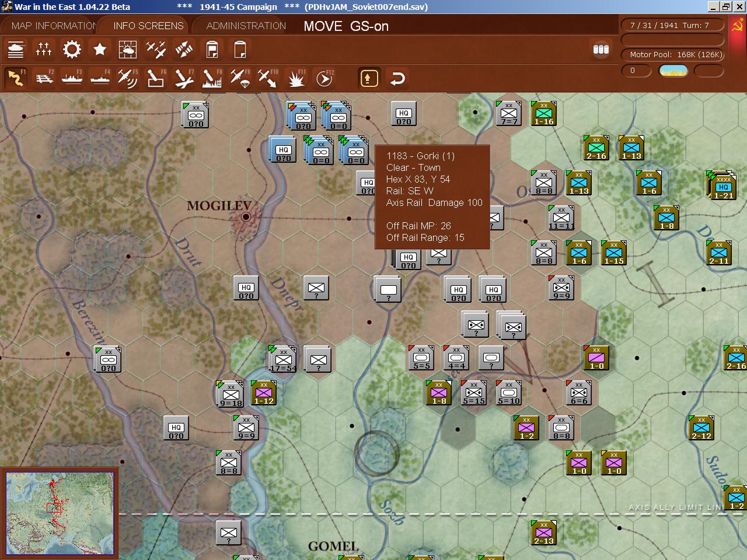Click the GOMEL city label
747x560 pixels.
[x=333, y=547]
